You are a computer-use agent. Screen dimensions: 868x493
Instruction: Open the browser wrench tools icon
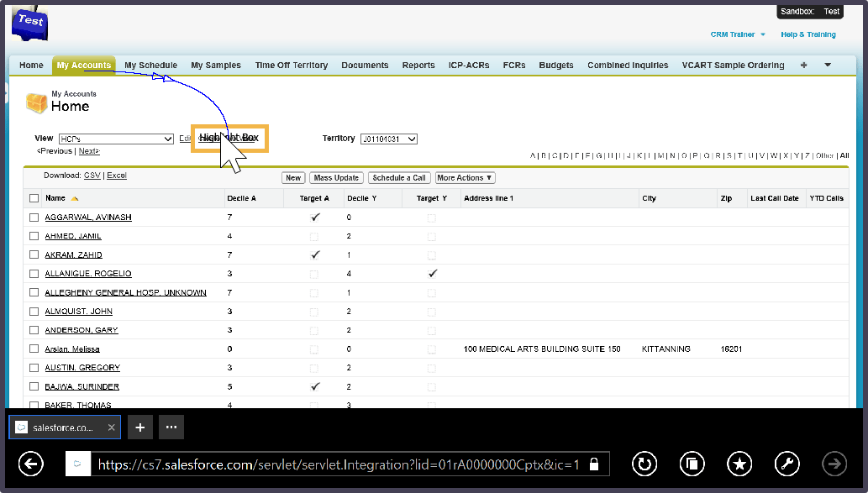pyautogui.click(x=786, y=464)
